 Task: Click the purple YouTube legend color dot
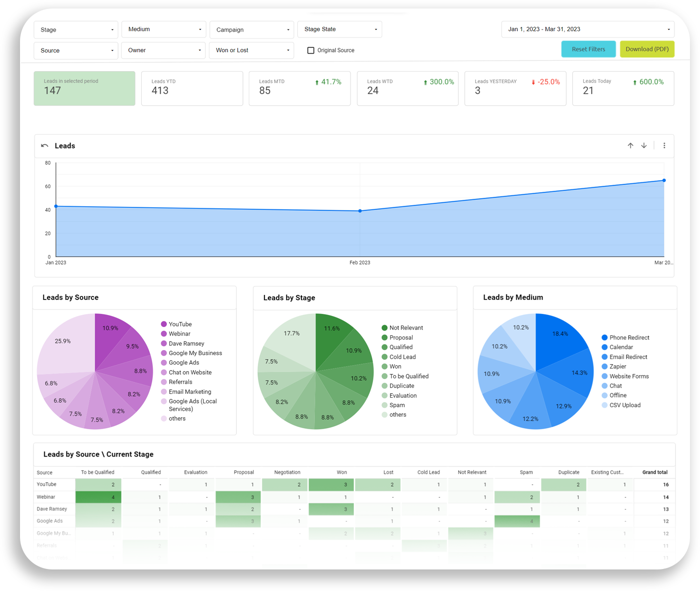[x=163, y=324]
